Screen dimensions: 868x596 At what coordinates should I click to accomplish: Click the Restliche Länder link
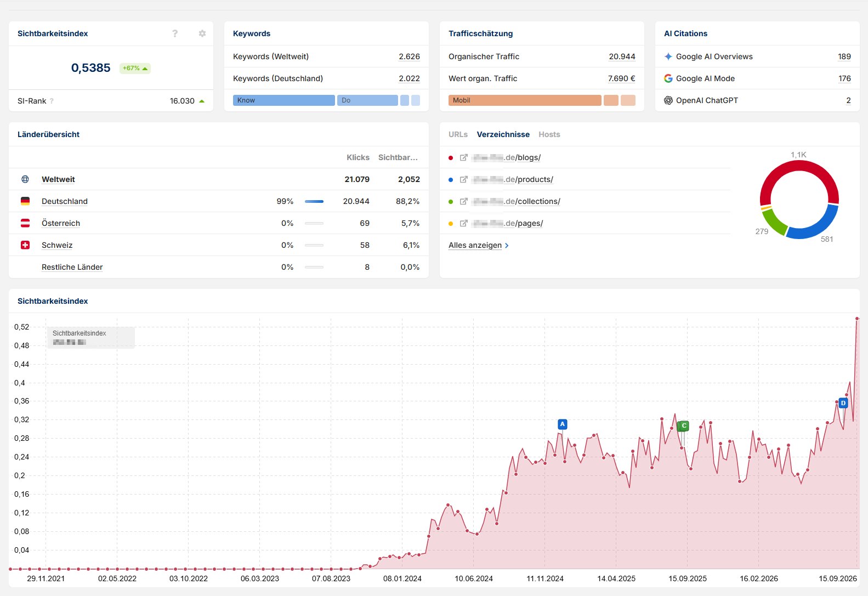(x=72, y=267)
